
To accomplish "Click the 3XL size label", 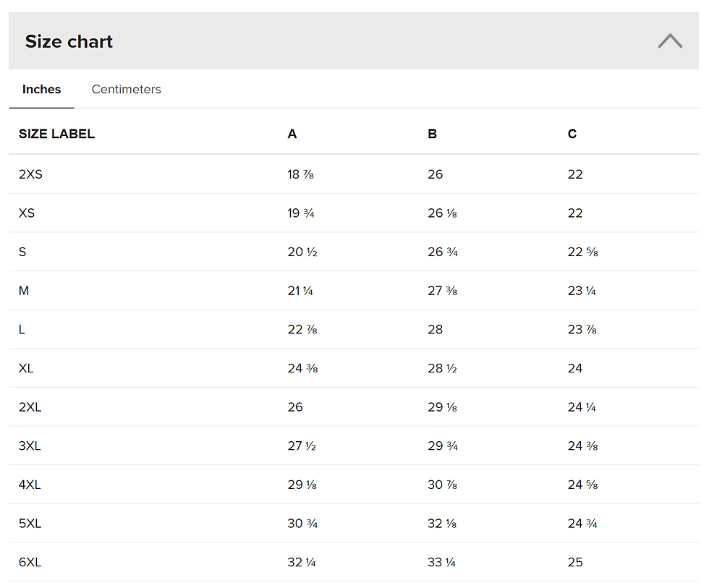I will pyautogui.click(x=30, y=446).
